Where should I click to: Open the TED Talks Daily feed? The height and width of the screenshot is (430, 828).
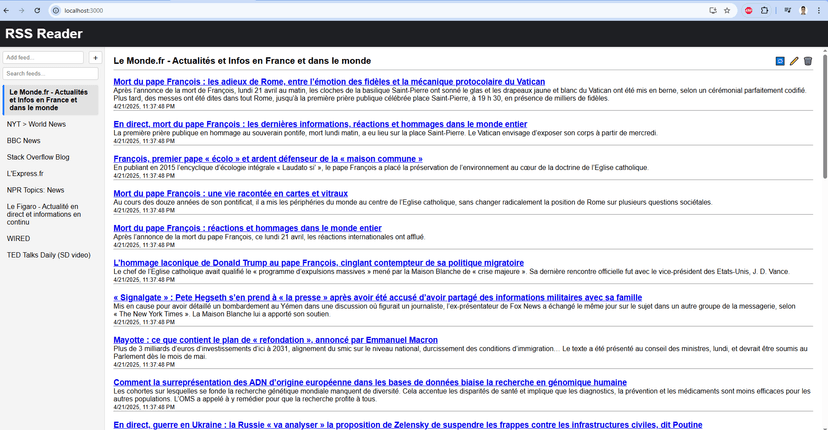pyautogui.click(x=51, y=255)
